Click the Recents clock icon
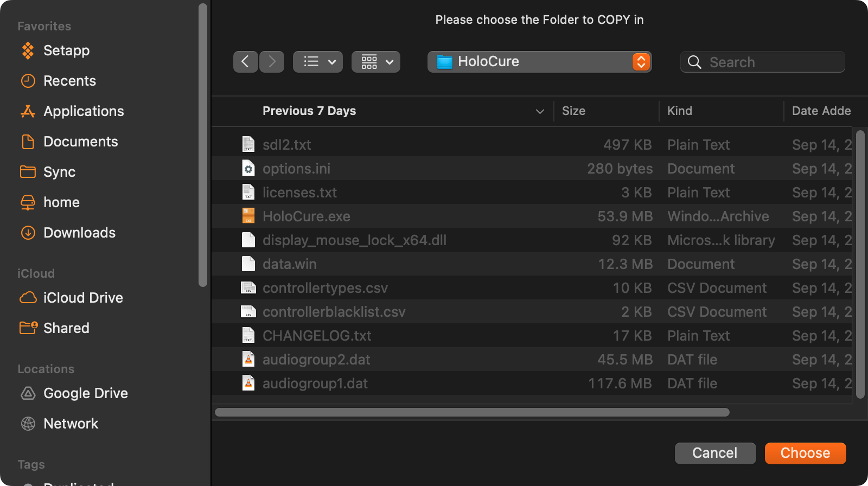This screenshot has width=868, height=486. 28,81
